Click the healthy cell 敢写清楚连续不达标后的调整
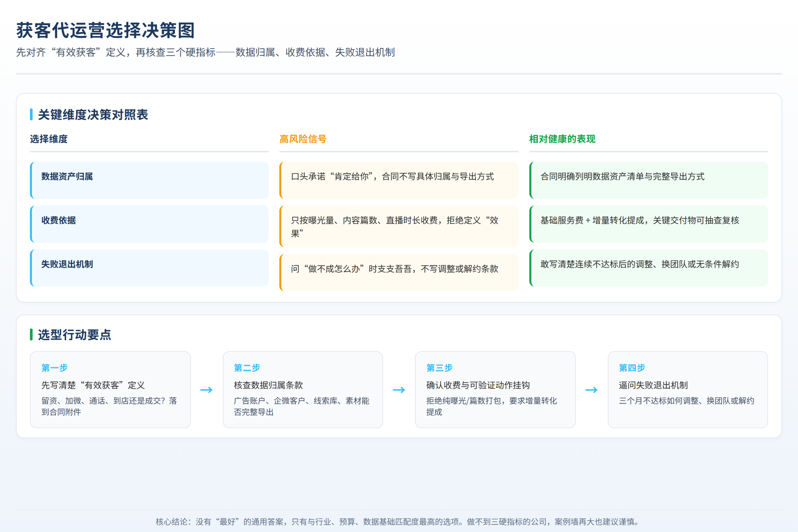This screenshot has height=532, width=798. pos(649,268)
